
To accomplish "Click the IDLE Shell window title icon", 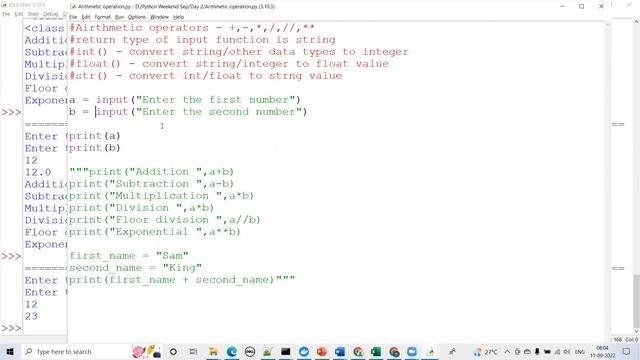I will coord(4,4).
